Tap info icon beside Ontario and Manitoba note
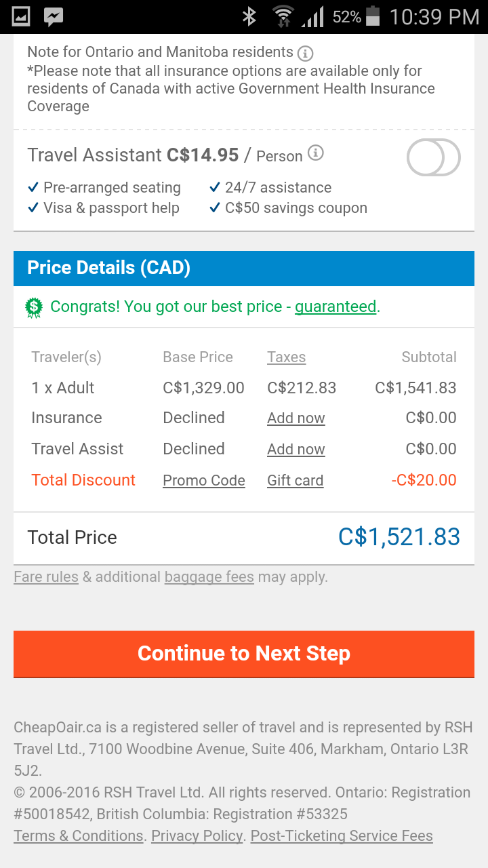The width and height of the screenshot is (488, 868). [x=306, y=53]
